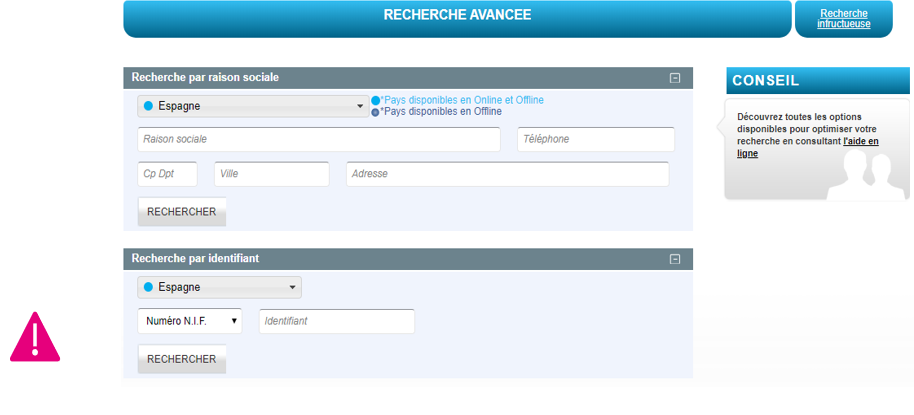Select the Ville input field
The height and width of the screenshot is (415, 914).
(271, 174)
